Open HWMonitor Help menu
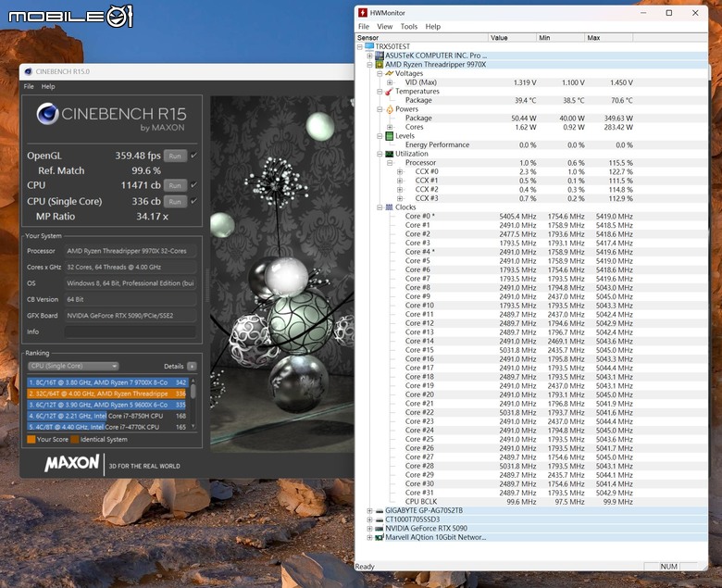722x588 pixels. click(x=433, y=27)
